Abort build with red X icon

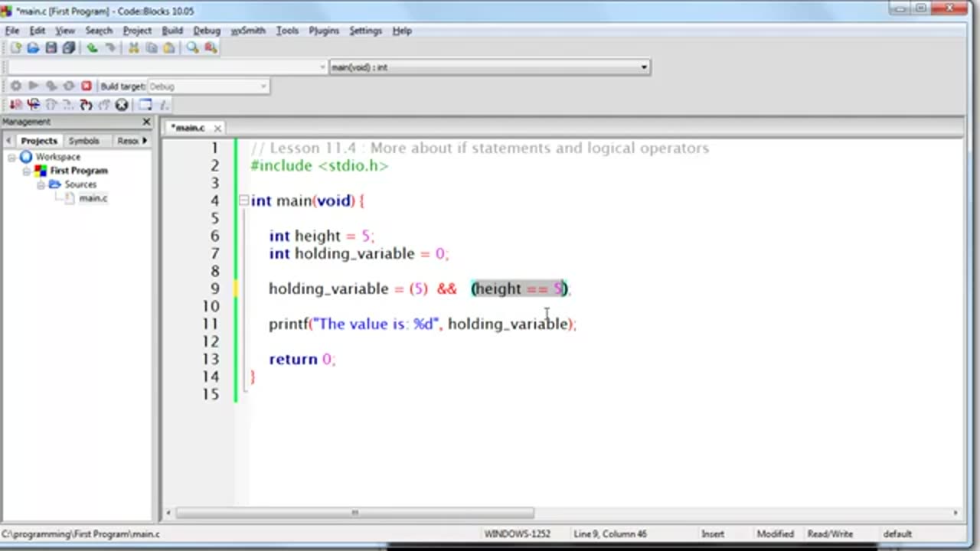coord(87,86)
